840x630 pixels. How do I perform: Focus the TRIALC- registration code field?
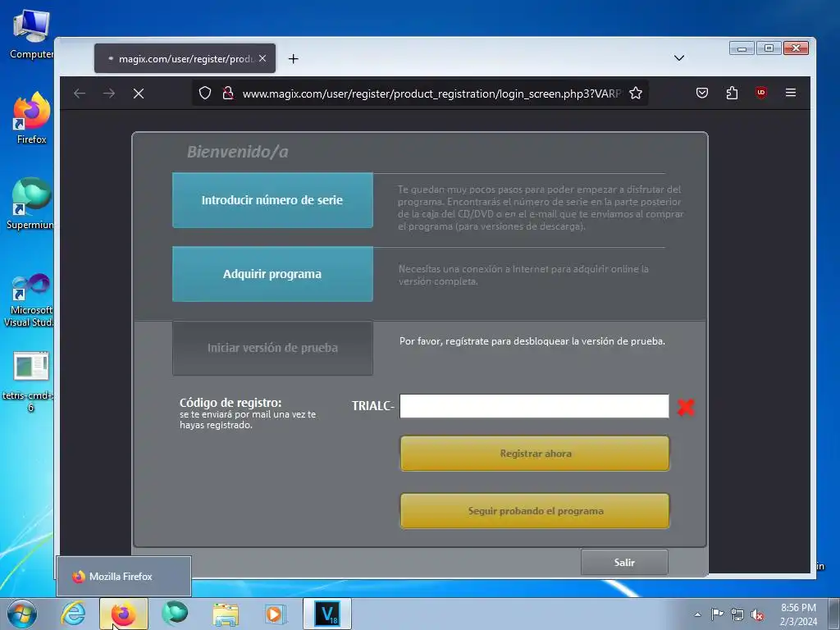534,406
